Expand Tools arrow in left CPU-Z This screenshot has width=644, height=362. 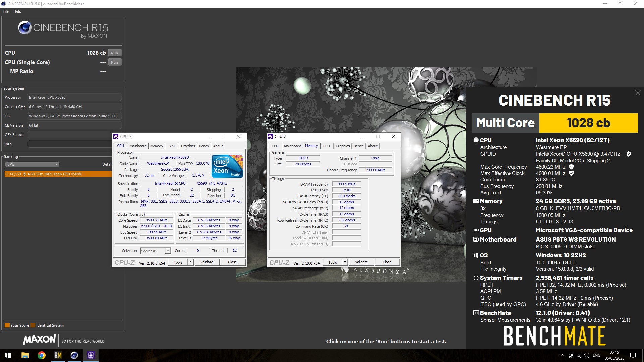tap(191, 262)
